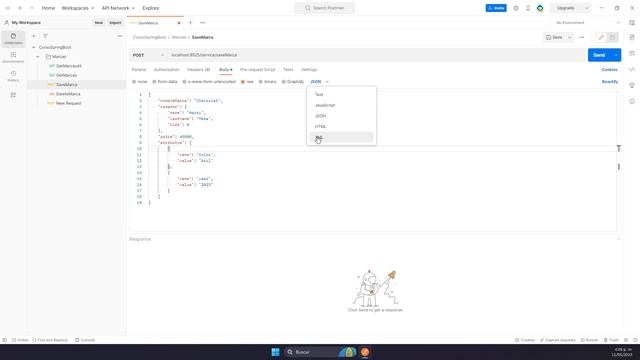Switch to the Pre-request Script tab

[258, 70]
